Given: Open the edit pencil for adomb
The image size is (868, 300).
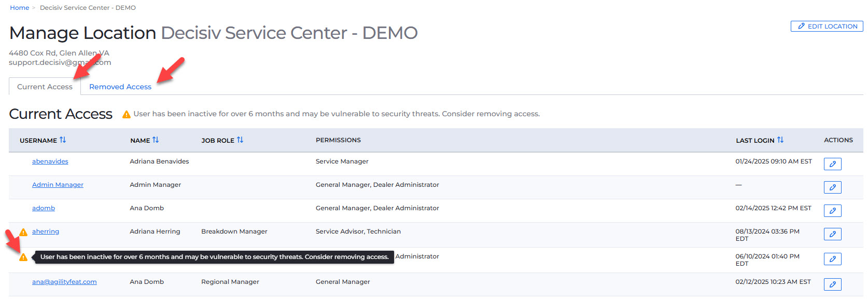Looking at the screenshot, I should click(x=832, y=211).
